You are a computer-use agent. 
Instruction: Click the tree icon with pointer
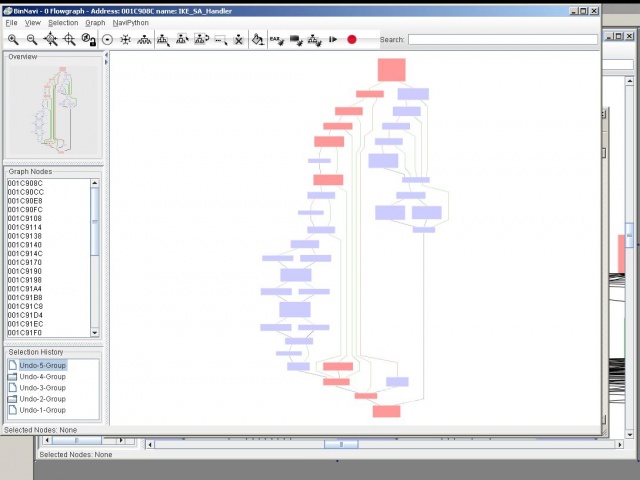tap(164, 40)
